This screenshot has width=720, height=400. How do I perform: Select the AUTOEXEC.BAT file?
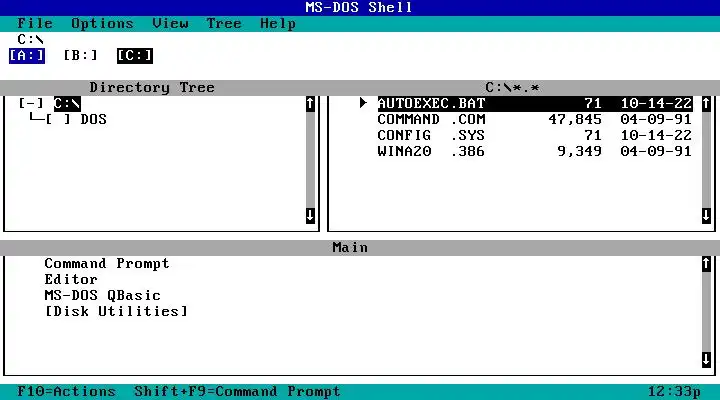[x=535, y=104]
